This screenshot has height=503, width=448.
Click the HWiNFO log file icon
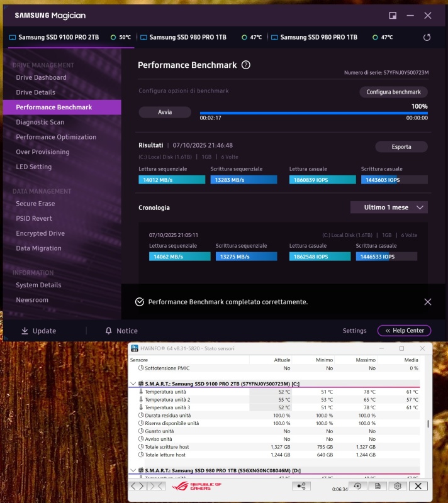click(378, 486)
